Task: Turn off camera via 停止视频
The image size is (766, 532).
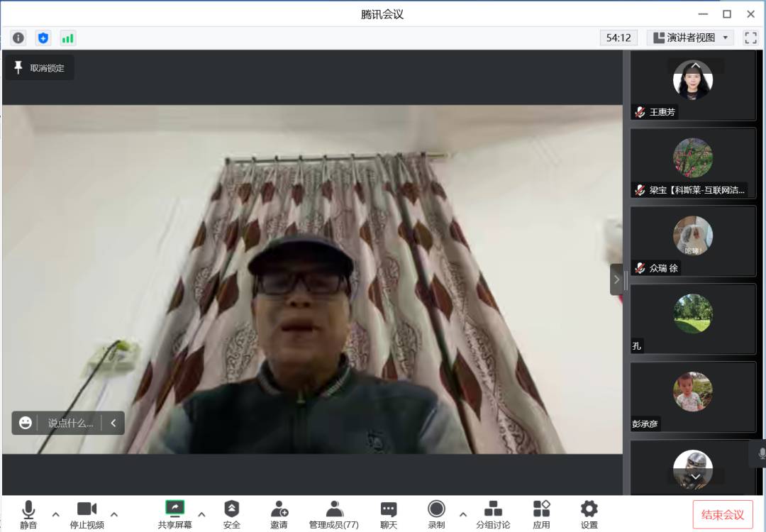Action: pos(87,514)
